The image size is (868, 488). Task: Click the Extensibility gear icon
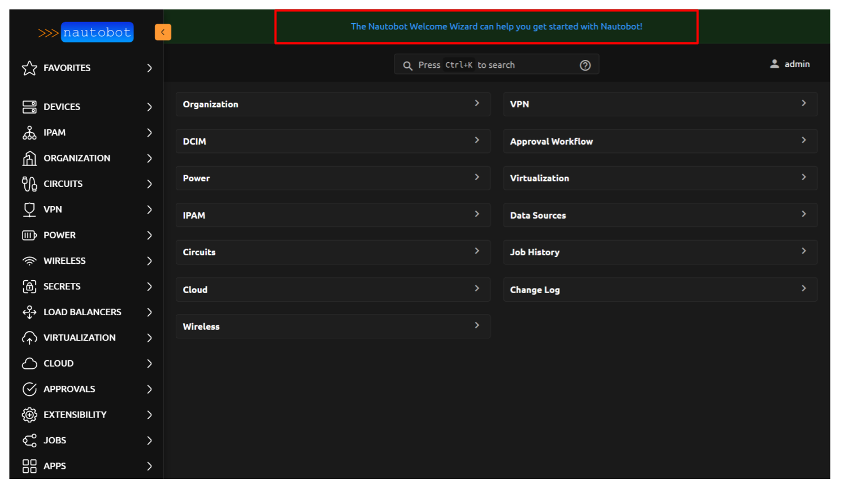click(29, 415)
